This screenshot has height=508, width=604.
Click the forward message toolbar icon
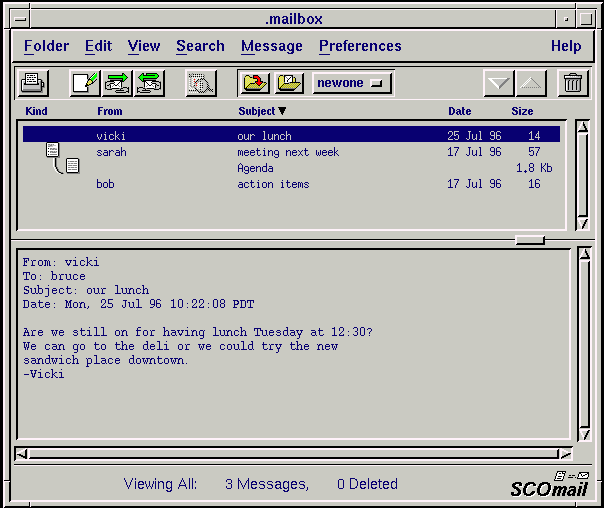point(149,83)
